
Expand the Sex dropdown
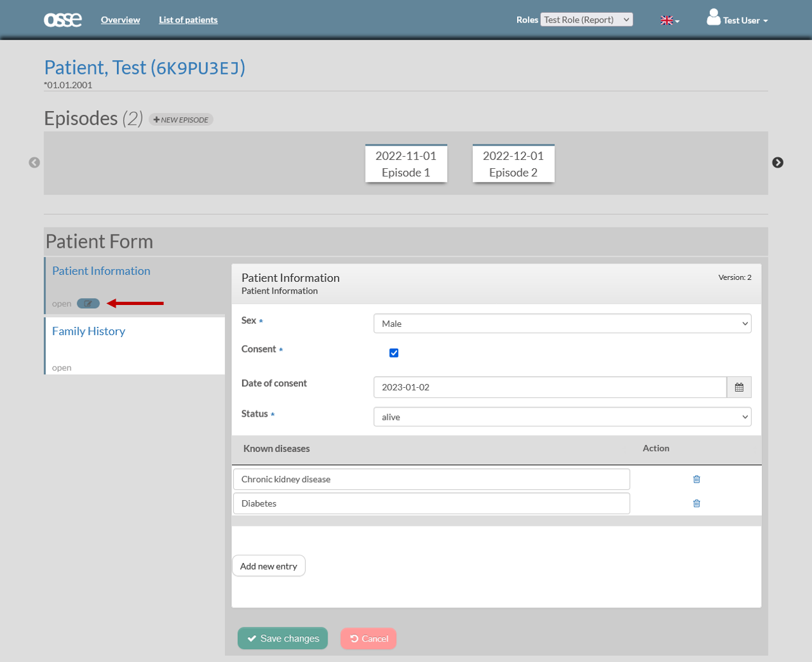pos(562,324)
